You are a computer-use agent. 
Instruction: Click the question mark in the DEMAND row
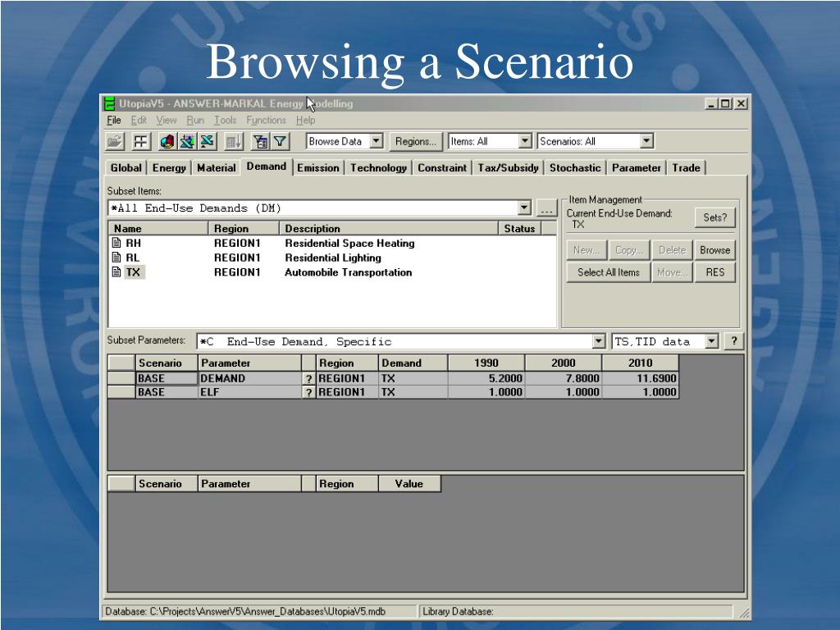tap(308, 378)
